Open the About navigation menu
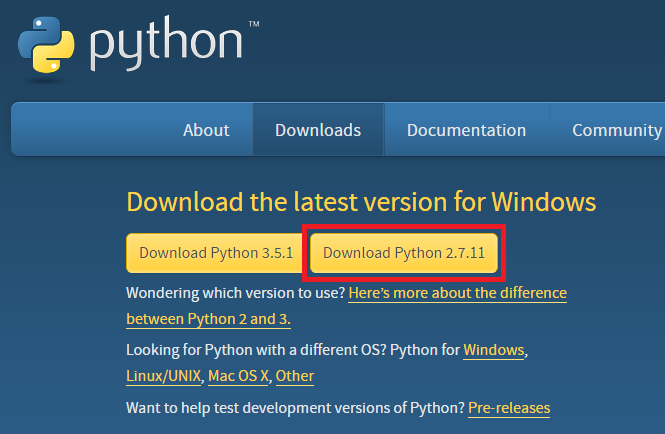Image resolution: width=665 pixels, height=434 pixels. 206,130
